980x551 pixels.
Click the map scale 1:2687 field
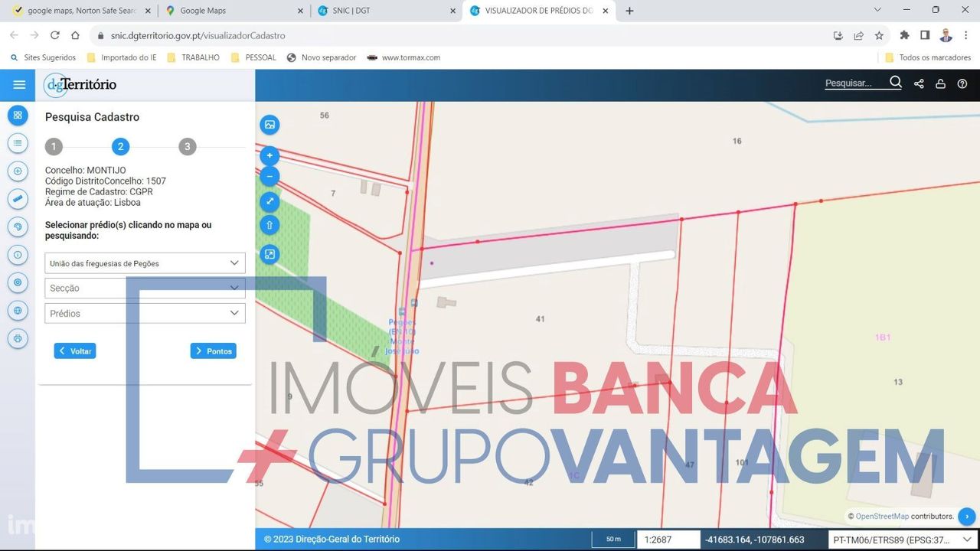[x=668, y=540]
